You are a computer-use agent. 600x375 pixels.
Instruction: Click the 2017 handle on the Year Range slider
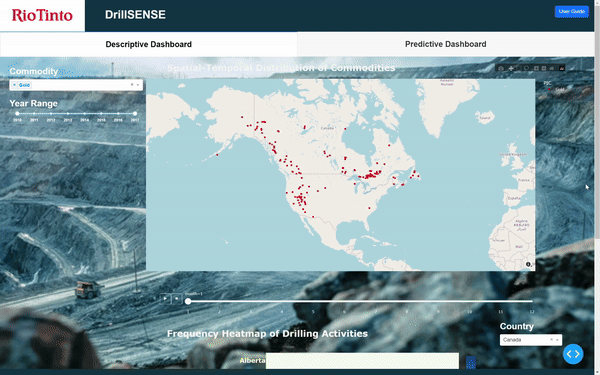135,114
